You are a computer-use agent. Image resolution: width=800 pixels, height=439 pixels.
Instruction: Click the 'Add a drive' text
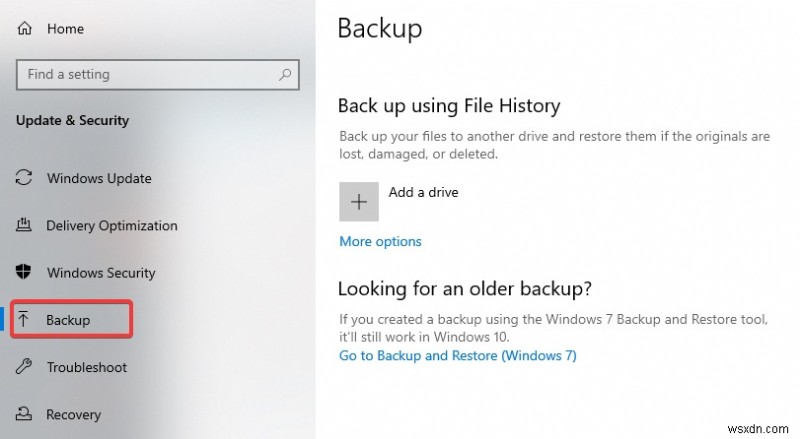424,192
